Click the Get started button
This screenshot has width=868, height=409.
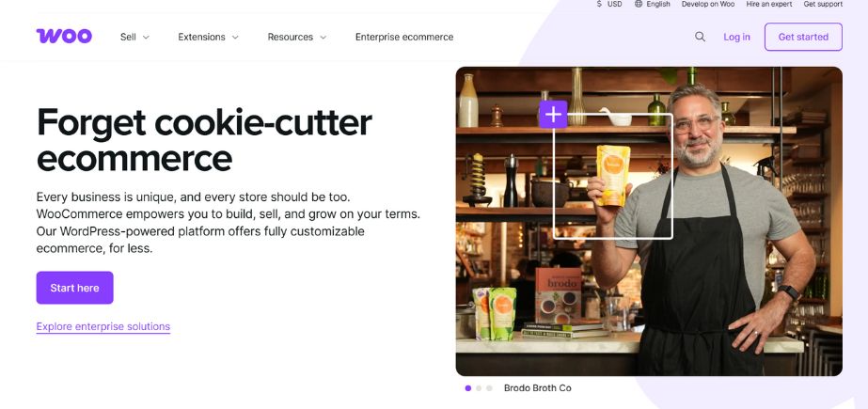(x=803, y=37)
